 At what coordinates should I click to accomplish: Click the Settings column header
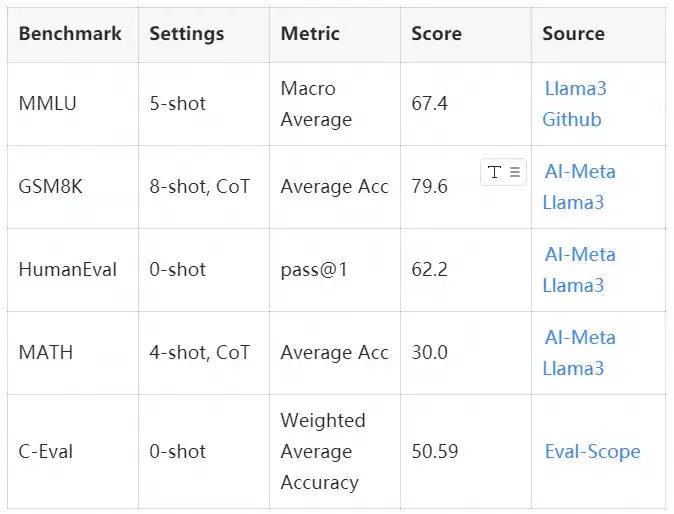[187, 34]
